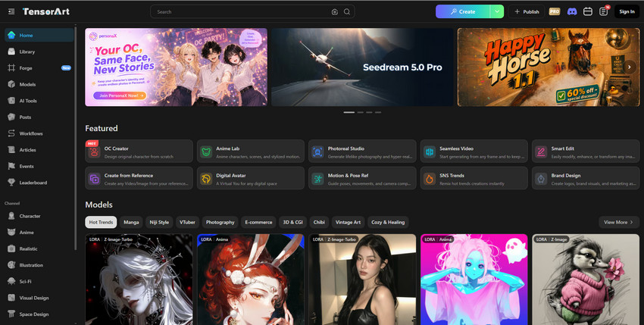Select the Niji Style tab
The image size is (644, 325).
[159, 222]
